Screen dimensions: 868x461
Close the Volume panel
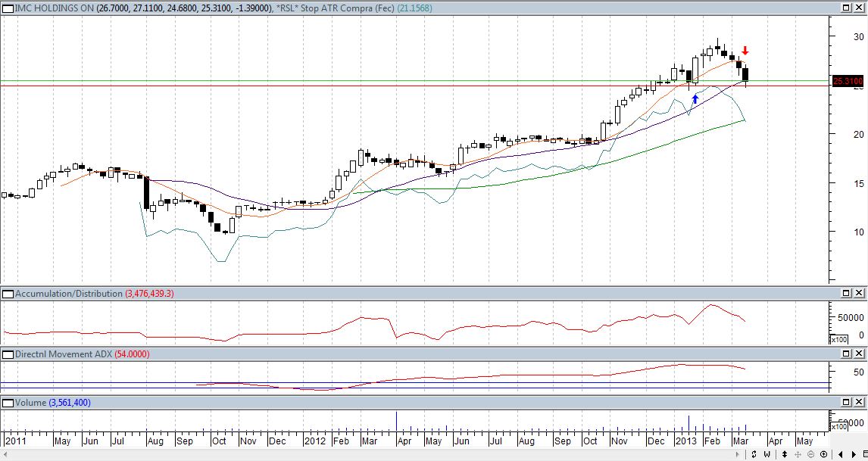(859, 403)
